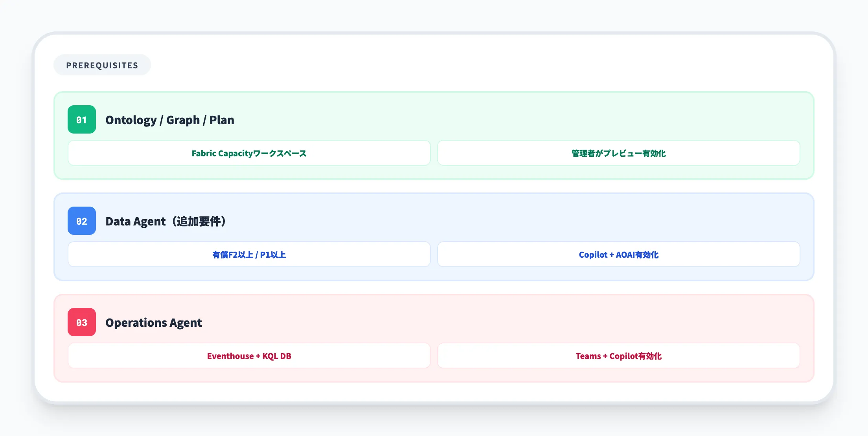Click the Operations Agent heading
This screenshot has height=436, width=868.
(153, 322)
